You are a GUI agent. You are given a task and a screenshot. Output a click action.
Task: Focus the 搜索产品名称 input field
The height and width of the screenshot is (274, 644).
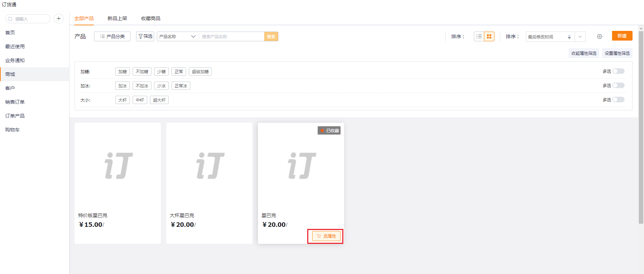(x=232, y=36)
